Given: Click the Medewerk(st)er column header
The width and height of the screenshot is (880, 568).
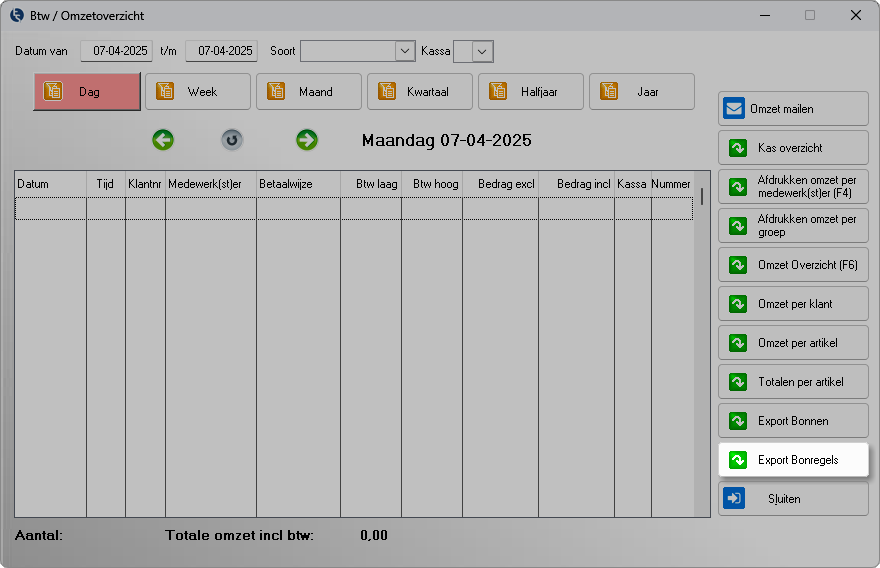Looking at the screenshot, I should [210, 184].
